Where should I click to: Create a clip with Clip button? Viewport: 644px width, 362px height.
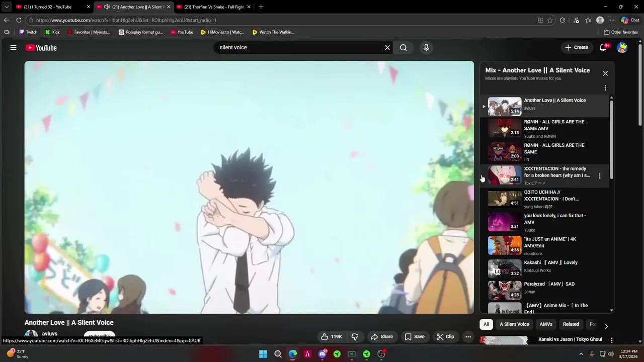(x=445, y=337)
